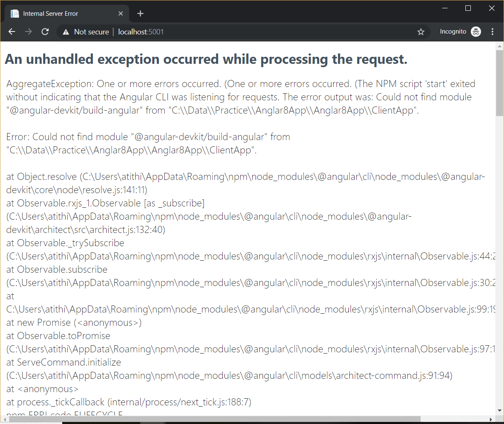Minimize the browser window
Image resolution: width=504 pixels, height=424 pixels.
tap(445, 8)
